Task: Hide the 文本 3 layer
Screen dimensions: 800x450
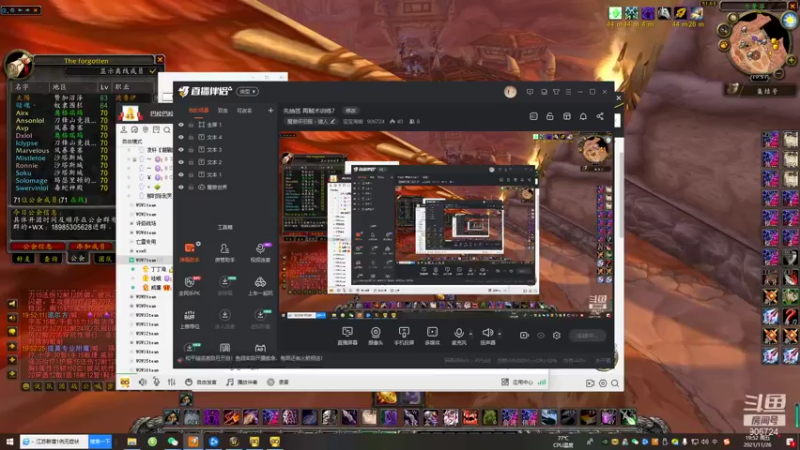Action: (x=181, y=149)
